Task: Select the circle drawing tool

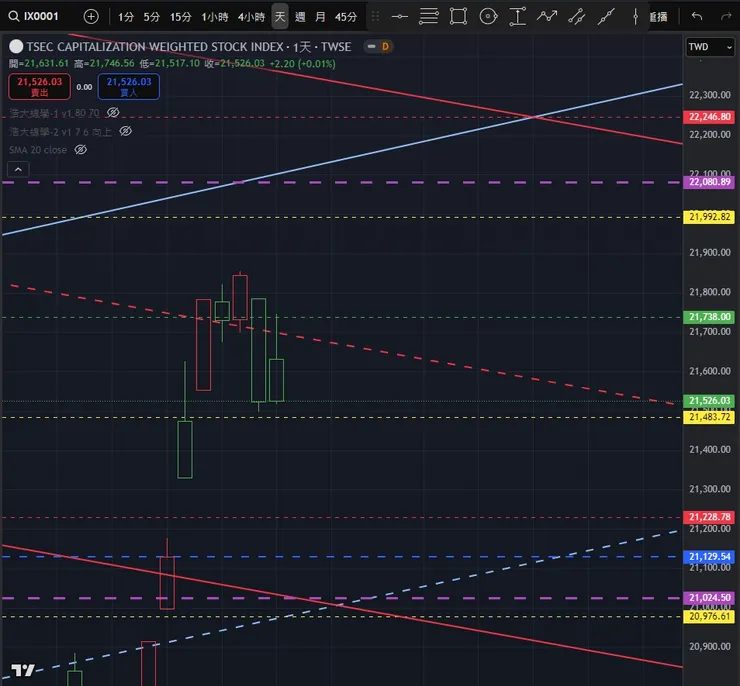Action: [488, 17]
